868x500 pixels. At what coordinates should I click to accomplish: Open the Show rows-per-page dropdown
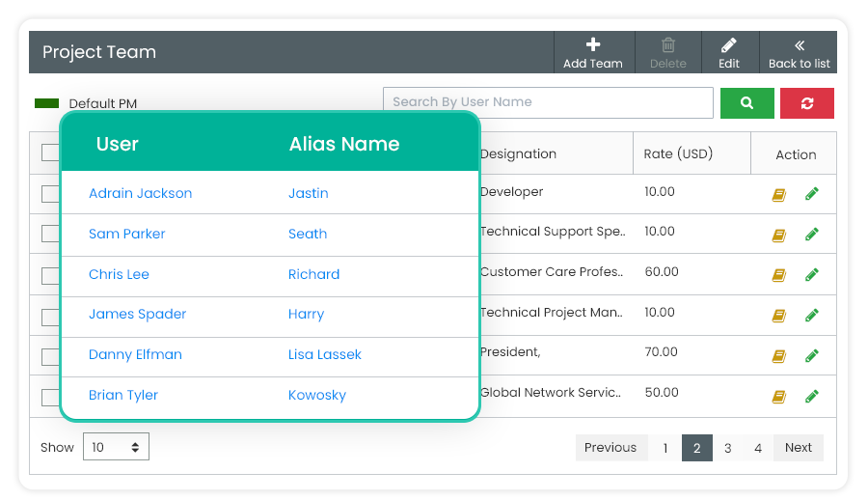(117, 447)
